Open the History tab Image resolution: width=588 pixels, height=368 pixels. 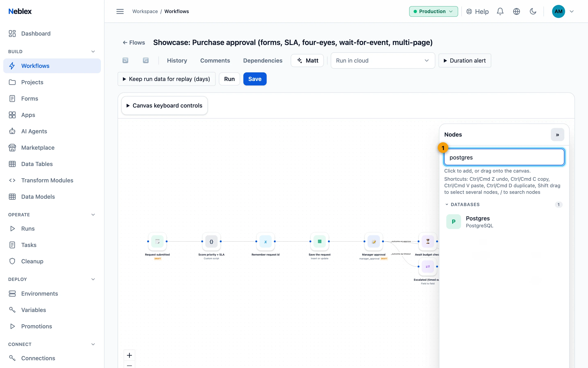(177, 61)
